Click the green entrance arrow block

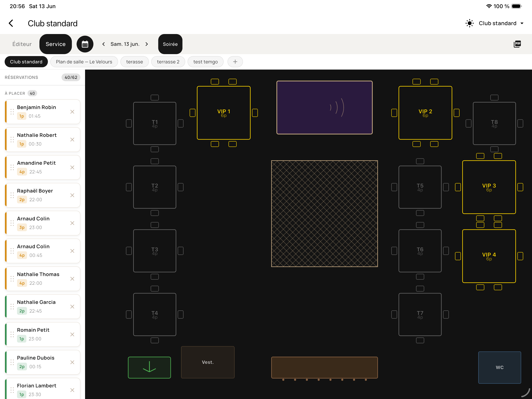pos(149,367)
